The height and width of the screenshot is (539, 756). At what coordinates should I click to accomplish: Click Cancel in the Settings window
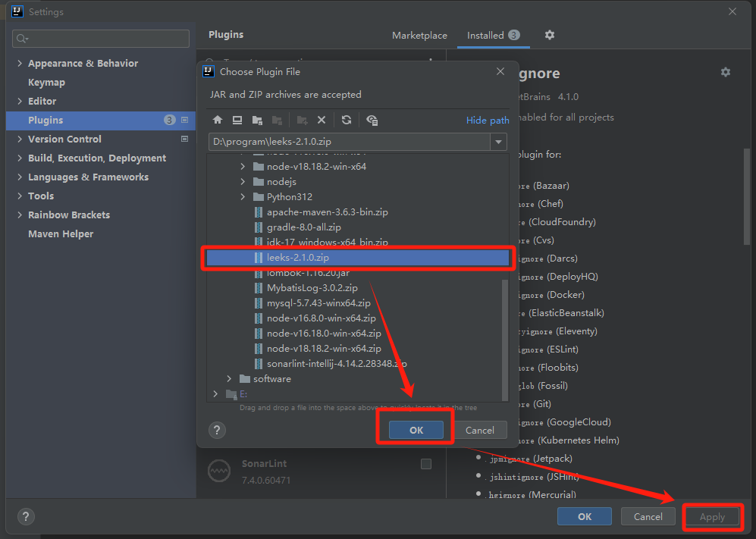point(648,517)
